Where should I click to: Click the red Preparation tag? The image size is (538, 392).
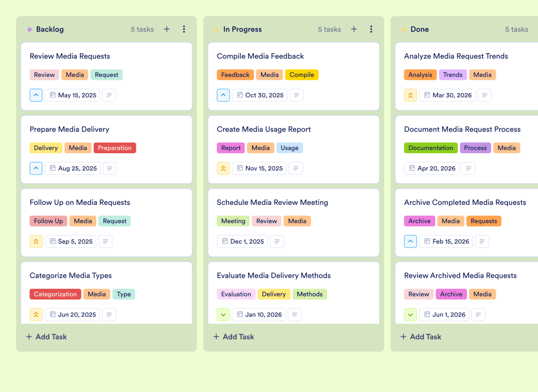coord(115,148)
